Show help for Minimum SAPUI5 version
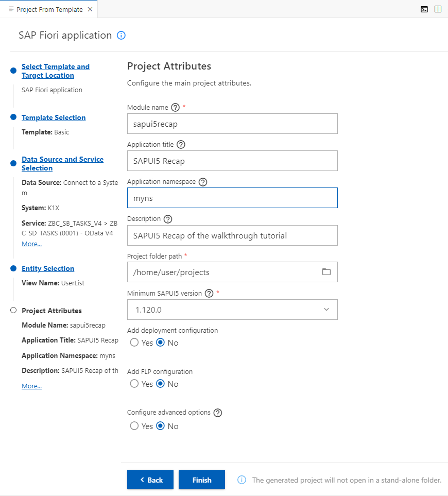This screenshot has height=496, width=448. click(209, 294)
